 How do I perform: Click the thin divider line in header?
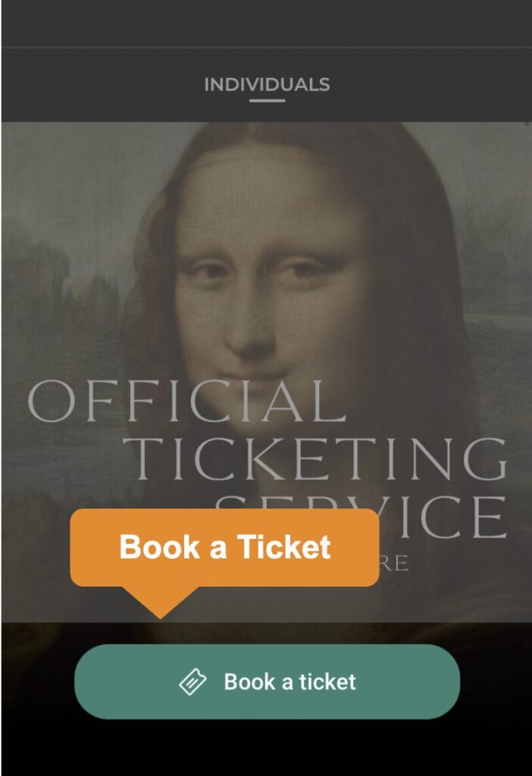tap(268, 47)
